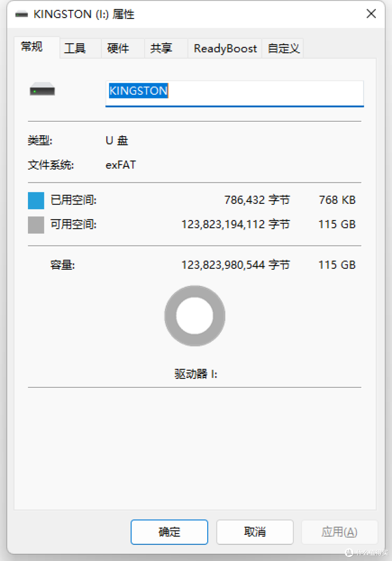Click the 取消 button

click(254, 532)
